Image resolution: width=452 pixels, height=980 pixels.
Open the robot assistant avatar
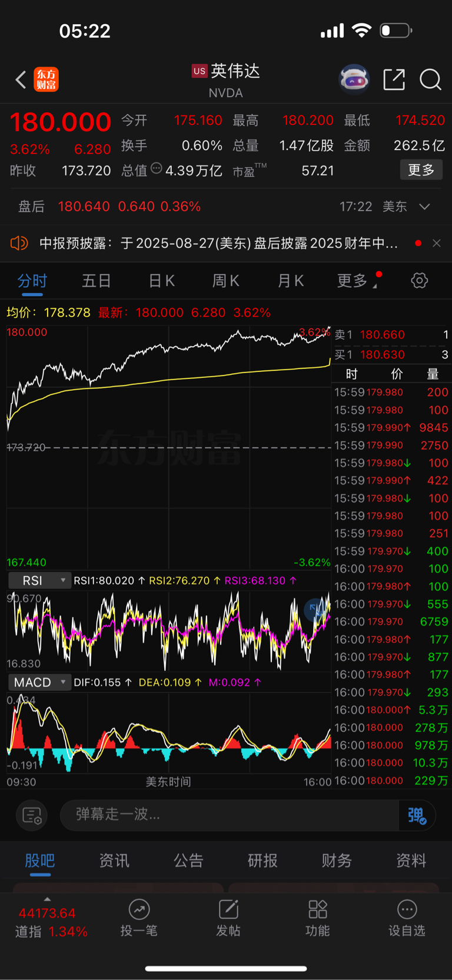pos(354,79)
